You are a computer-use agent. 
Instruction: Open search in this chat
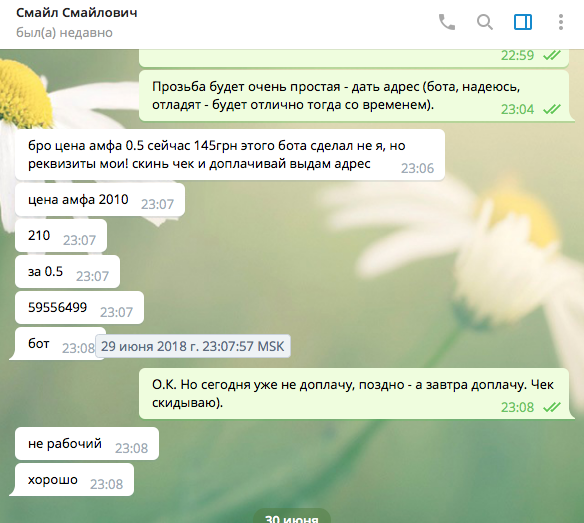pos(485,22)
